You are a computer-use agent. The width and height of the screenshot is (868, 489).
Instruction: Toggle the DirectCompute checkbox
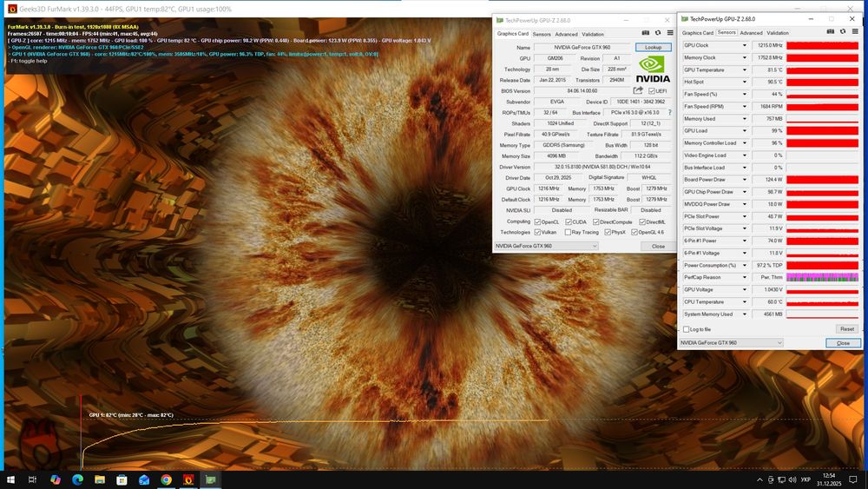[x=595, y=221]
